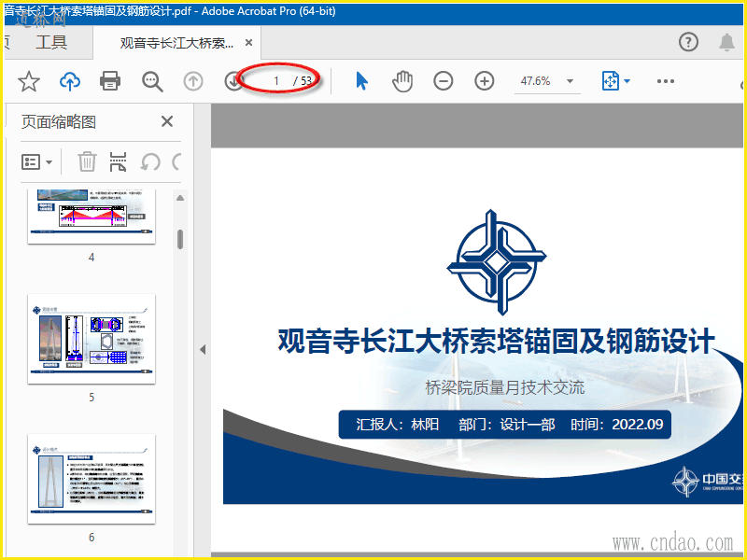The height and width of the screenshot is (560, 747).
Task: Upload the file to cloud storage
Action: 69,81
